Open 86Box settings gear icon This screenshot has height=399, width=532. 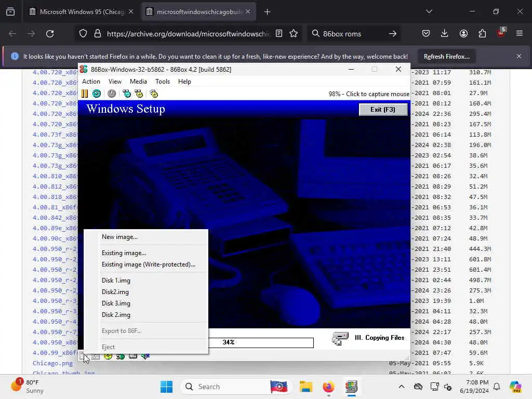(154, 94)
